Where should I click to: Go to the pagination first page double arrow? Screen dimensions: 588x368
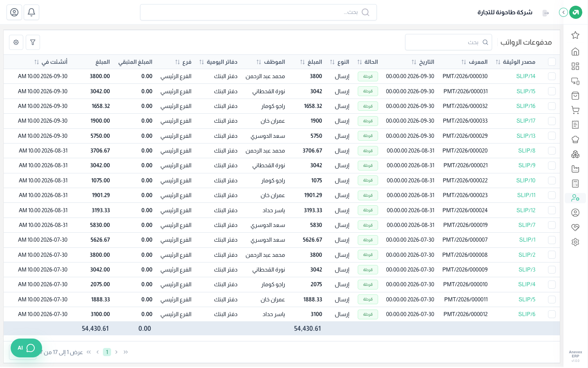click(x=126, y=352)
